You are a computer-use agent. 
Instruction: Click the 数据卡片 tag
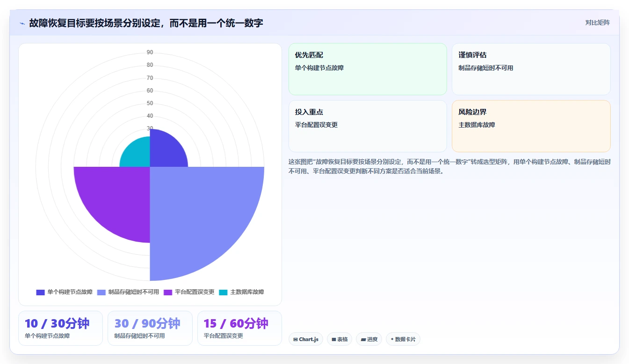pyautogui.click(x=403, y=339)
